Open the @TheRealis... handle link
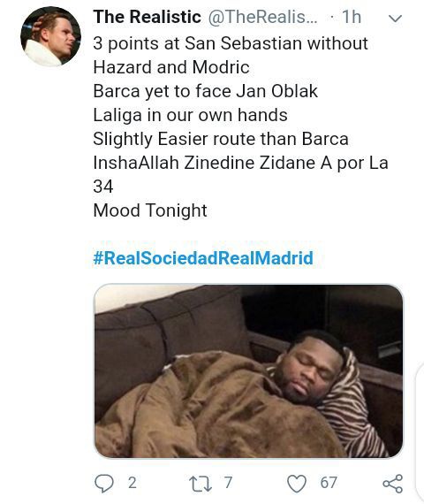424x504 pixels. 262,17
